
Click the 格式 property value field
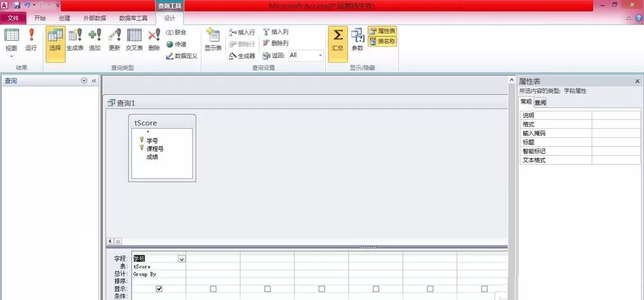[616, 124]
